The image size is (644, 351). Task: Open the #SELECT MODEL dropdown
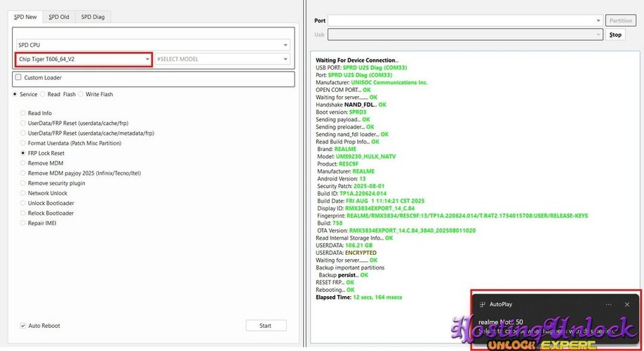[222, 59]
